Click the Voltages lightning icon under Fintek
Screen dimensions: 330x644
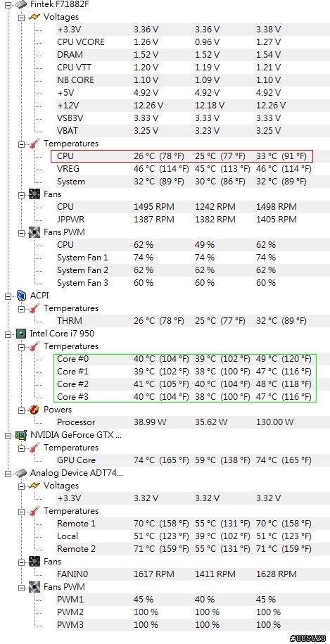(34, 18)
